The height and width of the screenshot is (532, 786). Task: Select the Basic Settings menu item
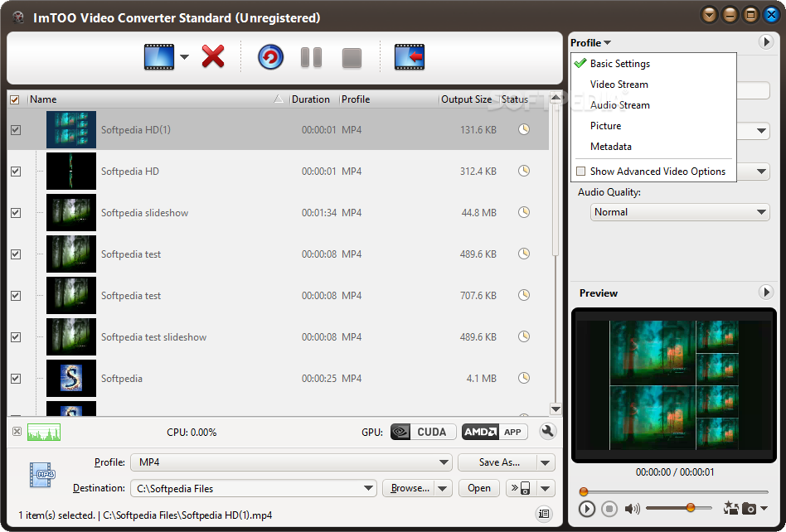coord(653,64)
